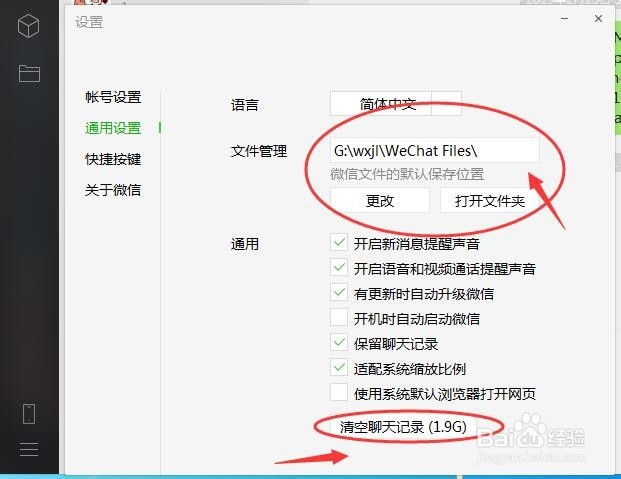Toggle 开启语音和视频通话提醒声音 checkbox
Viewport: 621px width, 479px height.
(x=339, y=267)
